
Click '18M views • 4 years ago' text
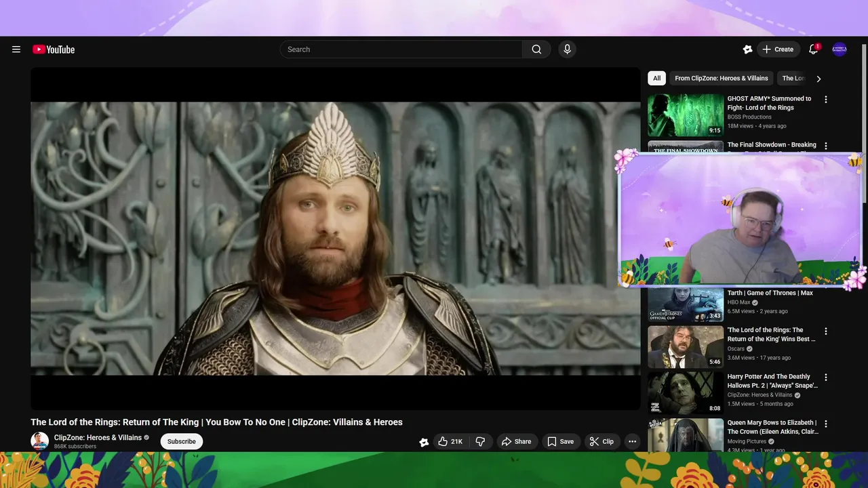pos(757,126)
